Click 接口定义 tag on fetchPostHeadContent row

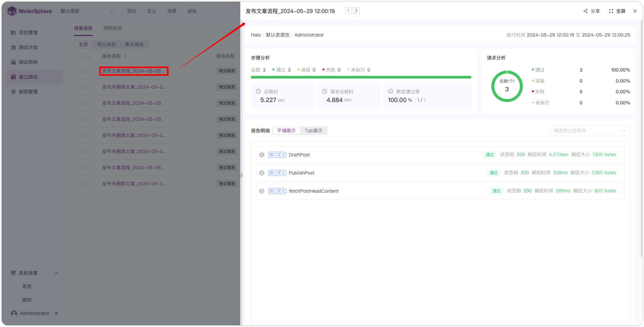click(x=277, y=191)
